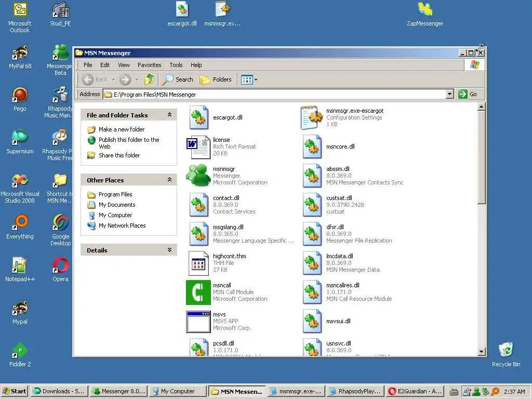Viewport: 532px width, 399px height.
Task: Click the file list scrollbar up arrow
Action: 482,107
